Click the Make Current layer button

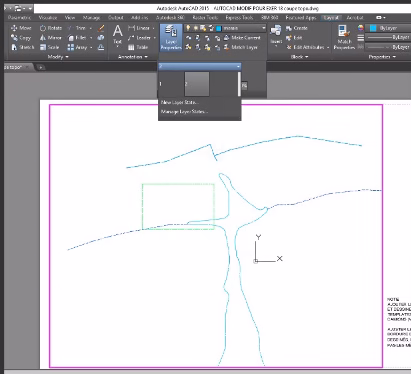[242, 38]
